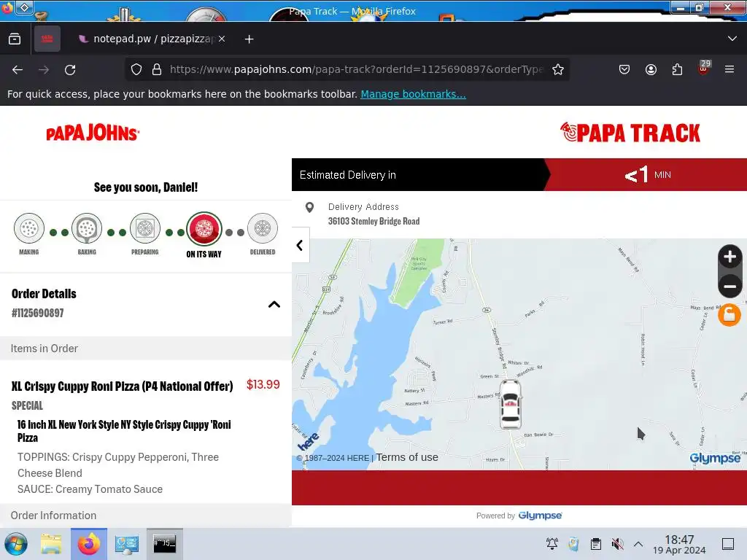The image size is (747, 560).
Task: Open the map Terms of use link
Action: 407,458
